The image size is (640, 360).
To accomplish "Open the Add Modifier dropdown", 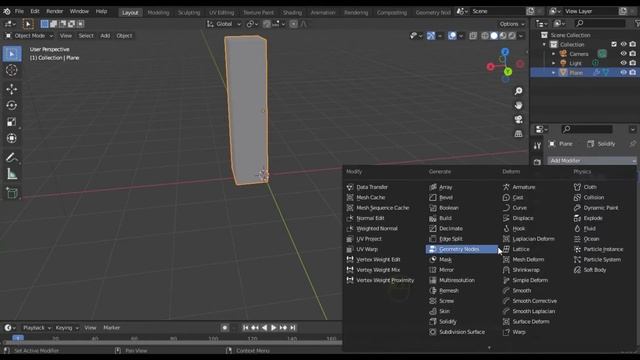I will pos(592,160).
